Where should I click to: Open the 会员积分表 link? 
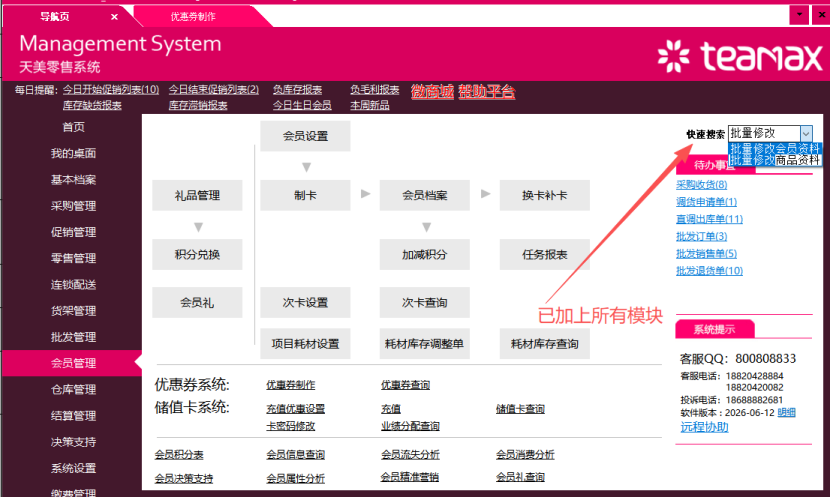179,455
